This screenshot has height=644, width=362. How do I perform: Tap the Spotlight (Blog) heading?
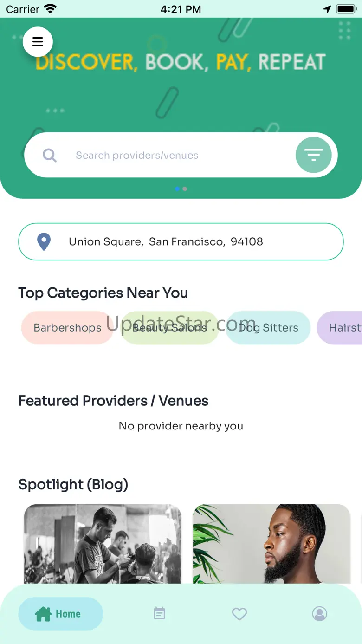(73, 484)
